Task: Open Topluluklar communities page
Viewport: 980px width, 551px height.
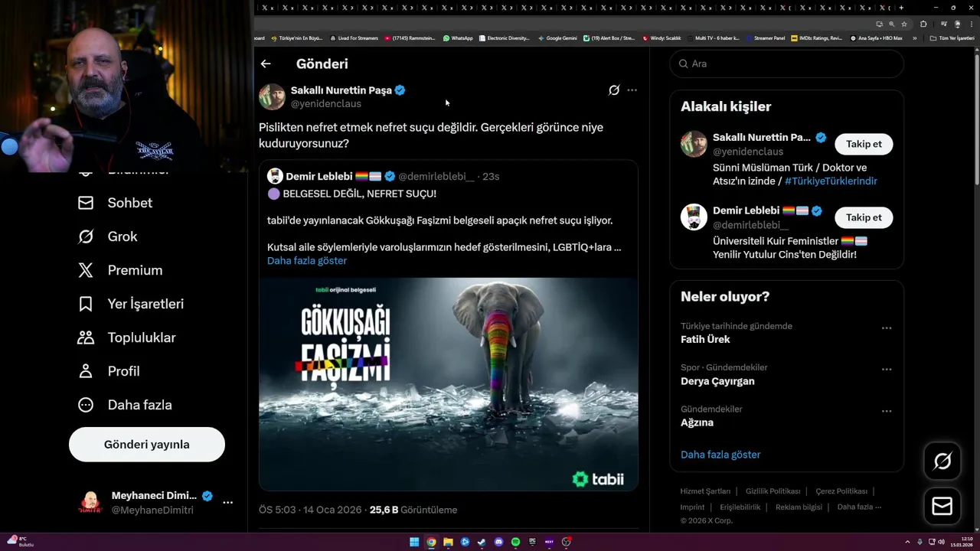Action: (x=126, y=337)
